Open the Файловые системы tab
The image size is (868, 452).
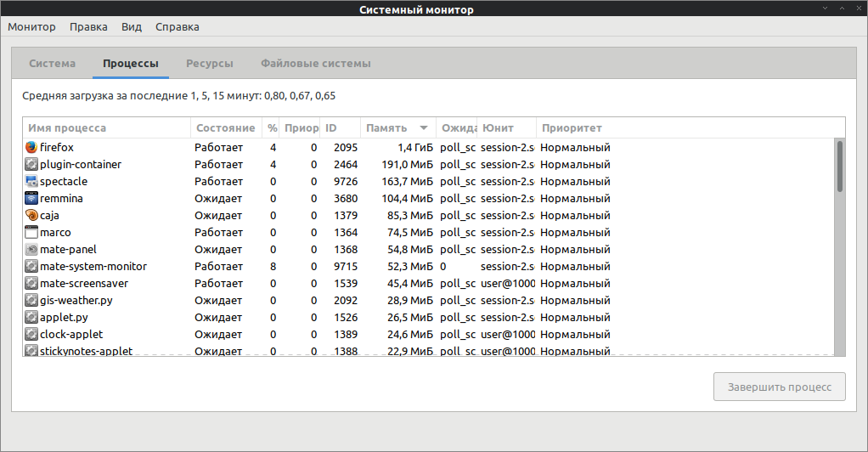(x=316, y=63)
